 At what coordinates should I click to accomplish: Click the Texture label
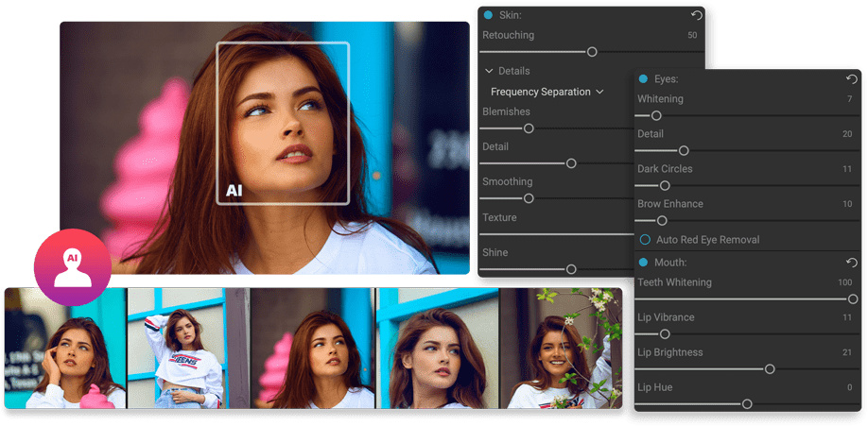[499, 217]
